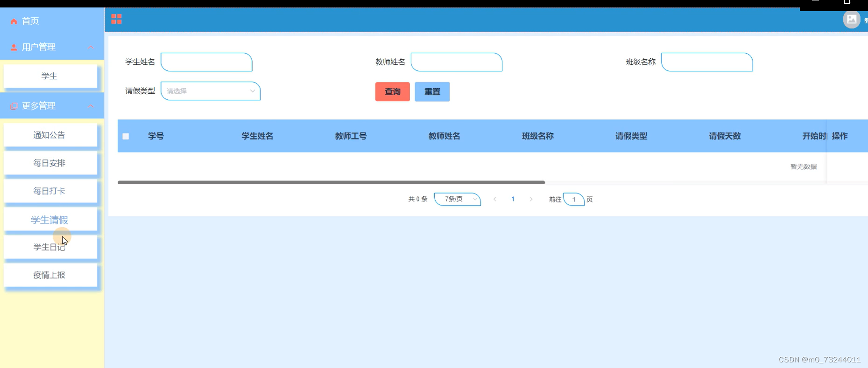Click the 班级名称 column header

coord(537,136)
